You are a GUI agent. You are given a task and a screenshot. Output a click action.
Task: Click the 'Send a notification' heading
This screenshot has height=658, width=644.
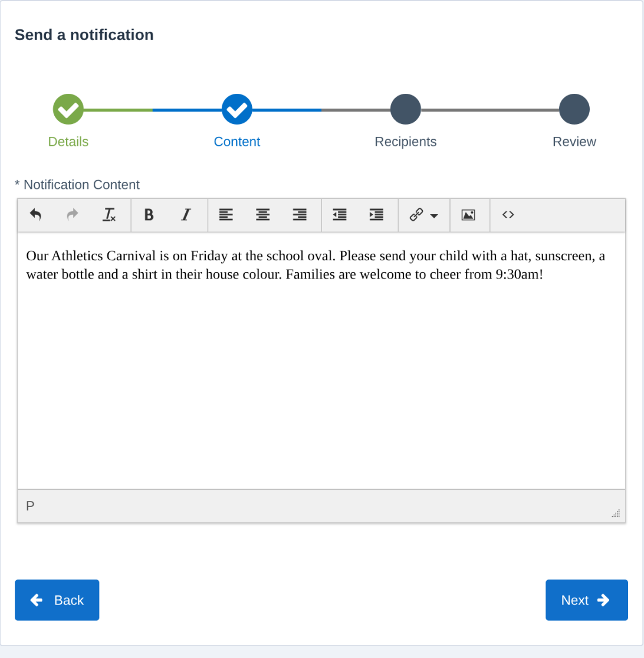pos(84,35)
